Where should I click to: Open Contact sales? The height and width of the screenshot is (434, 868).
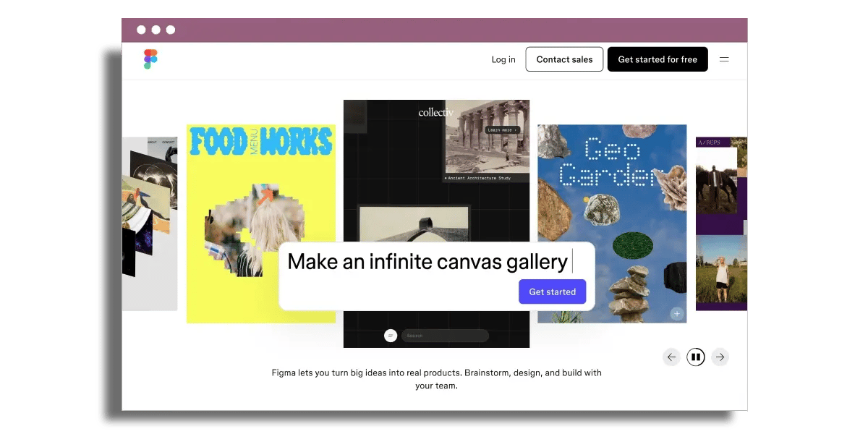tap(564, 59)
